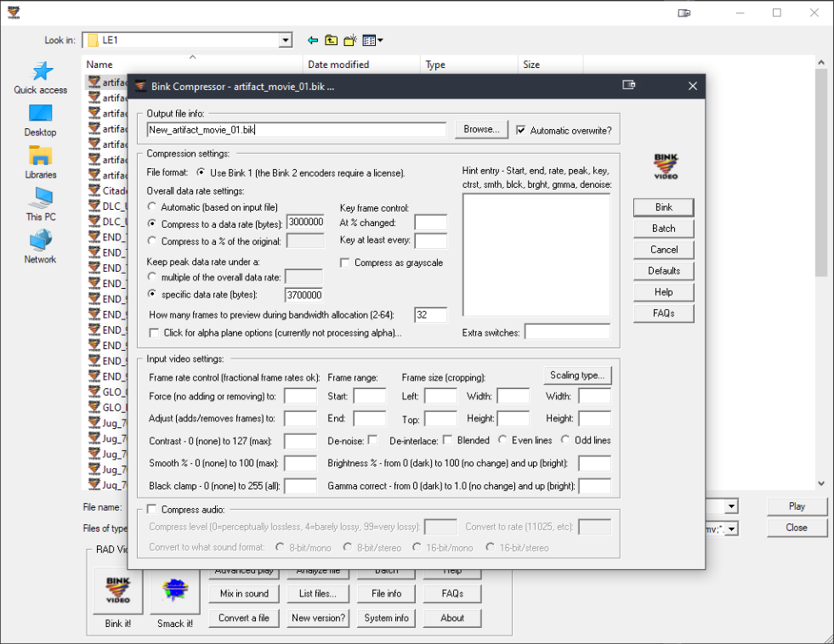
Task: Select the first Jug_7 file in list
Action: coord(108,422)
